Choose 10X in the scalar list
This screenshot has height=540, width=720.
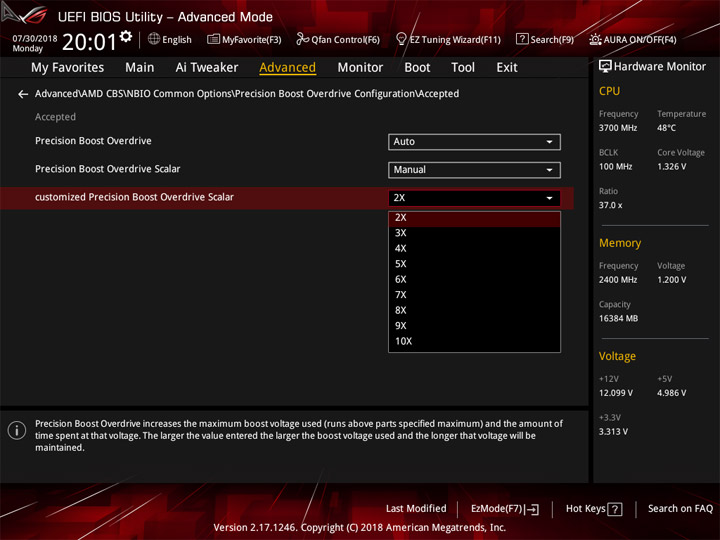coord(474,342)
